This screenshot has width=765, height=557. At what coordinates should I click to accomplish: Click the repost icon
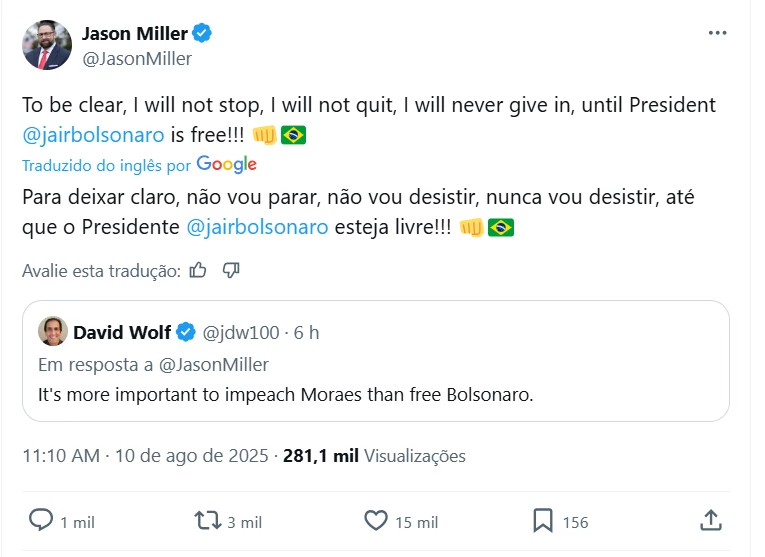tap(207, 520)
